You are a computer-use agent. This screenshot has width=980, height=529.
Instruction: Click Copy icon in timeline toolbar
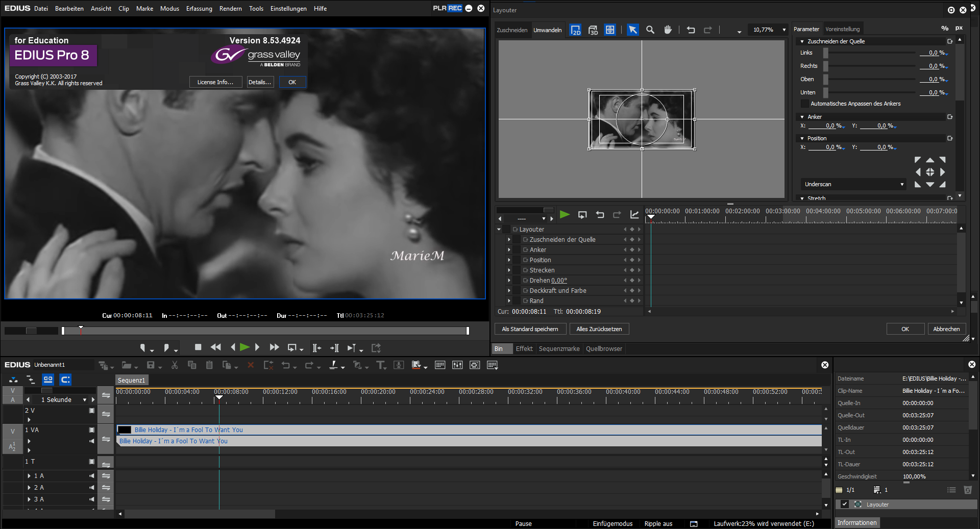(x=192, y=365)
